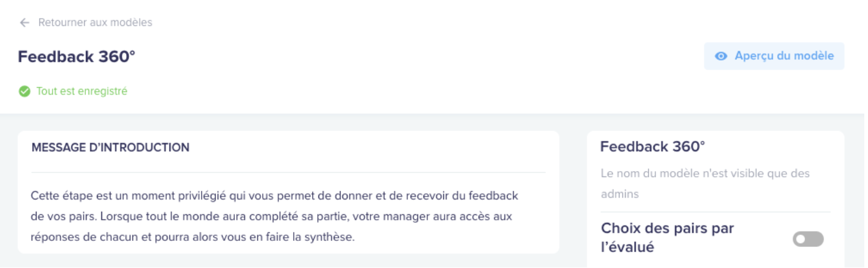This screenshot has height=268, width=868.
Task: Click the word 'synthèse' ending the intro text
Action: click(x=332, y=238)
